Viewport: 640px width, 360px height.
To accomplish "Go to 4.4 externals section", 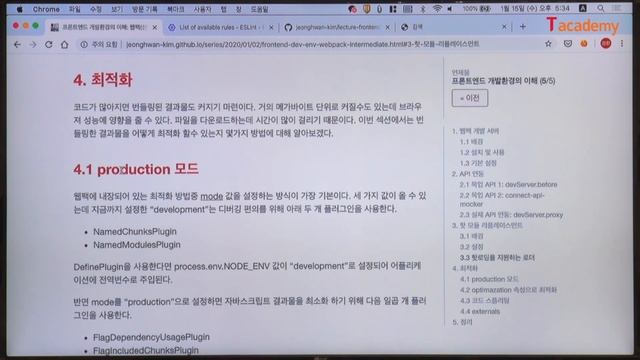I will click(480, 311).
